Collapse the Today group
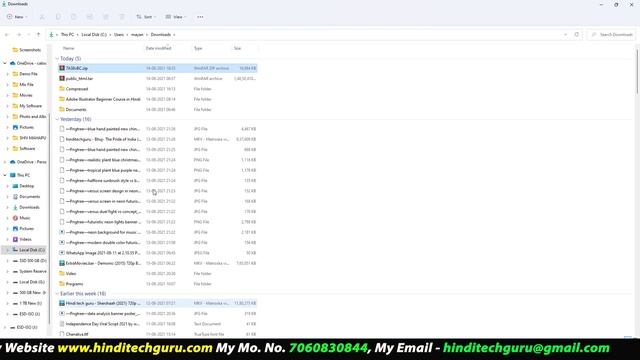 click(57, 59)
